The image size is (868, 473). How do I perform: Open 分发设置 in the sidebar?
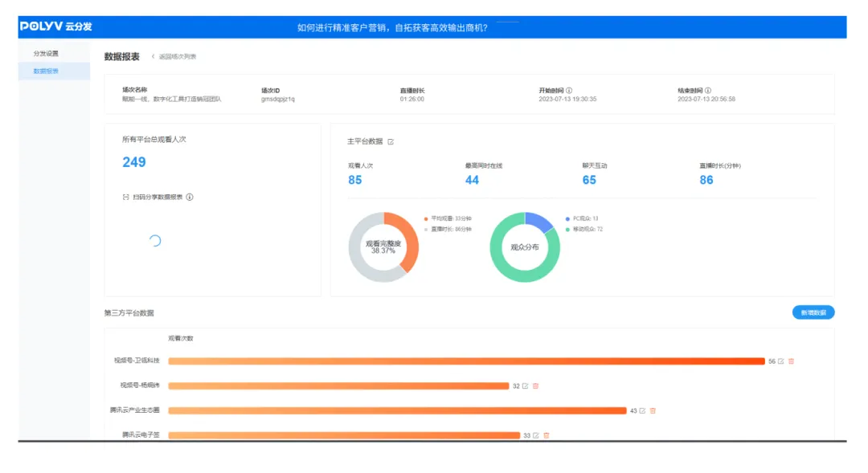click(46, 54)
